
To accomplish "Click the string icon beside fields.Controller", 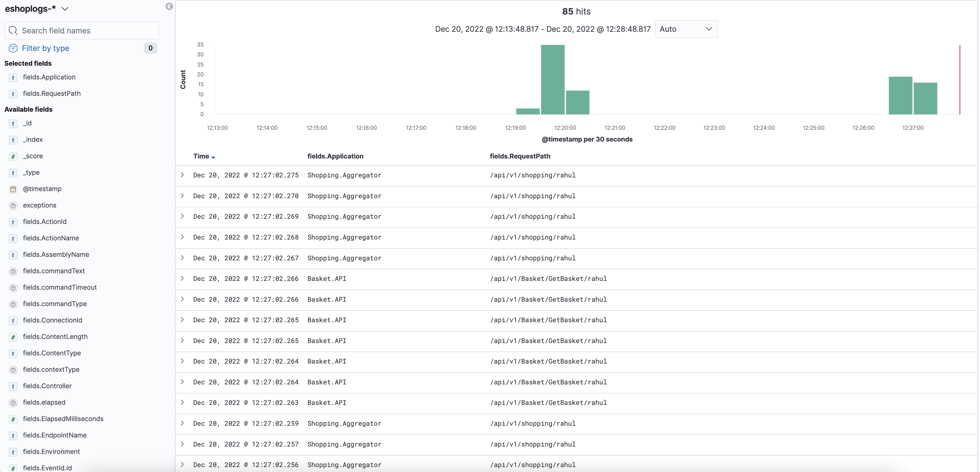I will coord(13,387).
